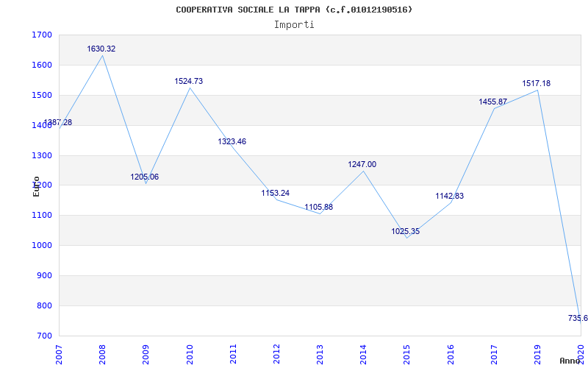Click the 1142.83 data label
588x368 pixels.
[x=450, y=196]
